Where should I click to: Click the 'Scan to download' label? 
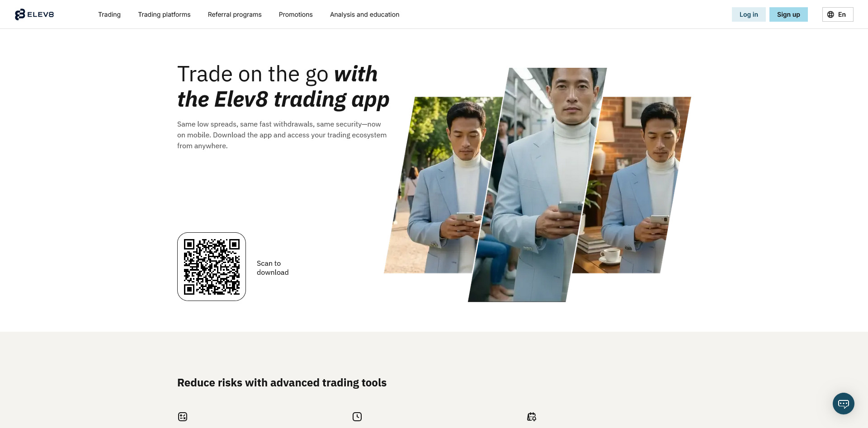[x=272, y=268]
